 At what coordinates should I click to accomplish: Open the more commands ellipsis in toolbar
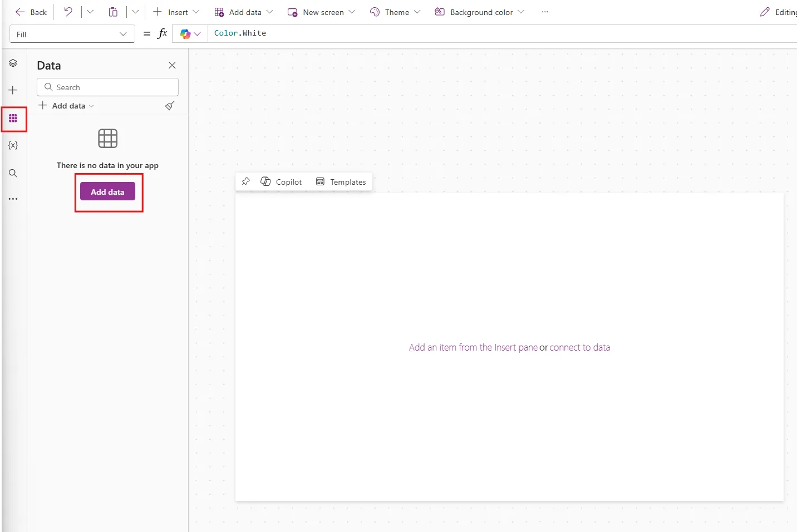tap(545, 12)
